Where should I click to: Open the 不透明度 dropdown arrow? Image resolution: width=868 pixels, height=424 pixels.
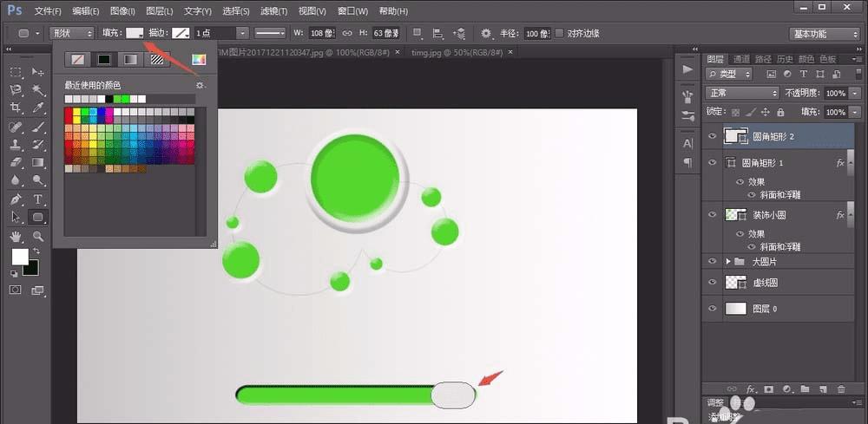pyautogui.click(x=856, y=93)
